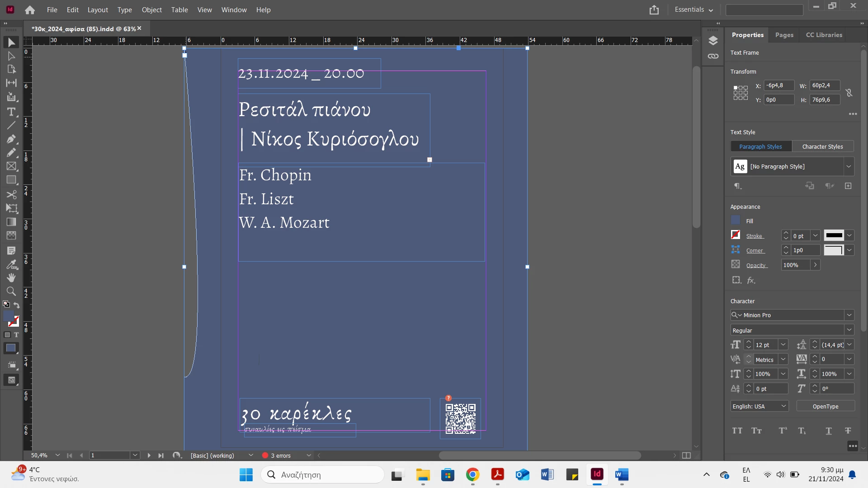Screen dimensions: 868x488
Task: Select the Rectangle Frame tool
Action: coord(11,166)
